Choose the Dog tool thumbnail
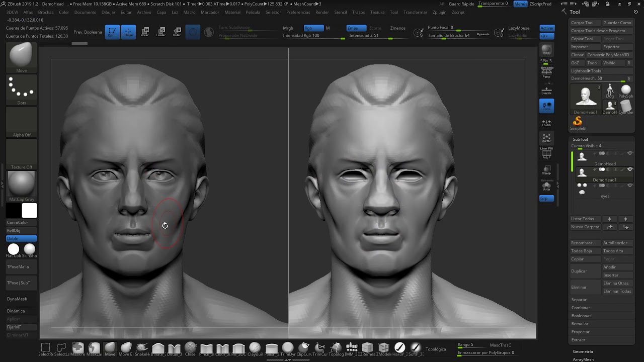This screenshot has height=362, width=644. [610, 91]
